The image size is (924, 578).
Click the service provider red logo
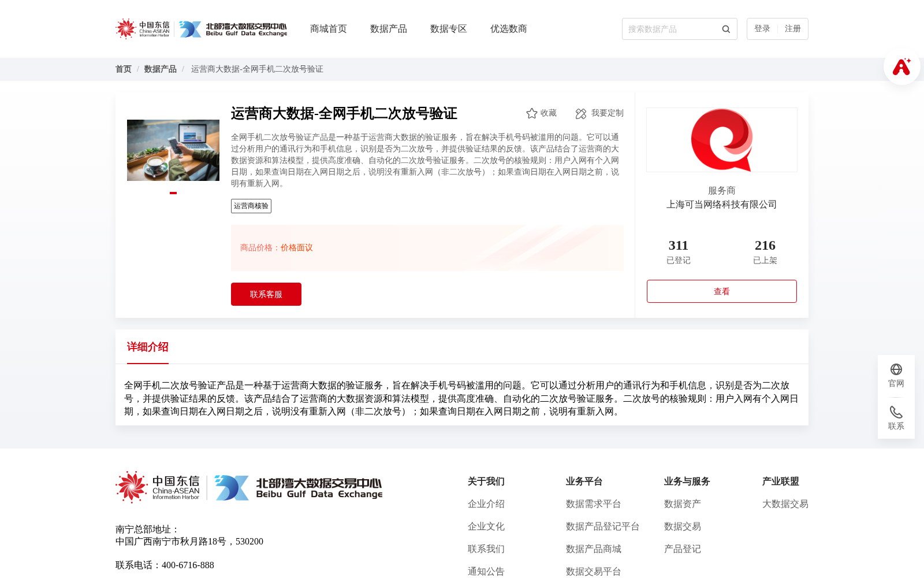coord(722,140)
